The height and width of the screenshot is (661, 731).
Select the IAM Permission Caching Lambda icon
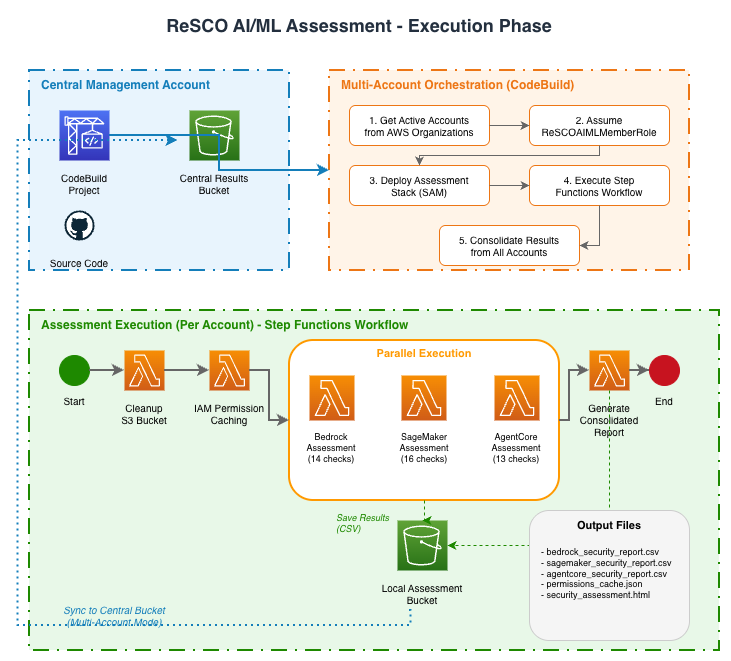pyautogui.click(x=229, y=371)
